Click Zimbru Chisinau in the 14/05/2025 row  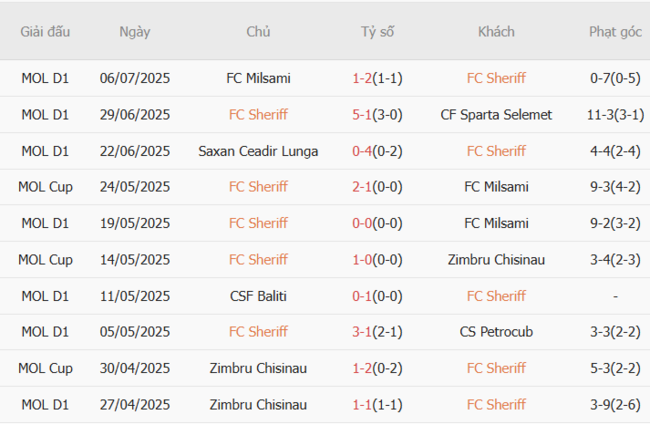(x=496, y=260)
